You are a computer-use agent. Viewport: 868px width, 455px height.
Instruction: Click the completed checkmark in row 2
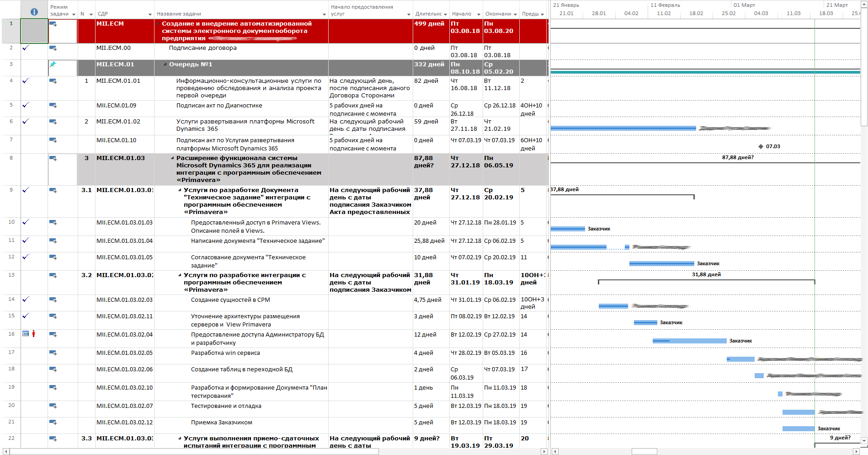[26, 48]
